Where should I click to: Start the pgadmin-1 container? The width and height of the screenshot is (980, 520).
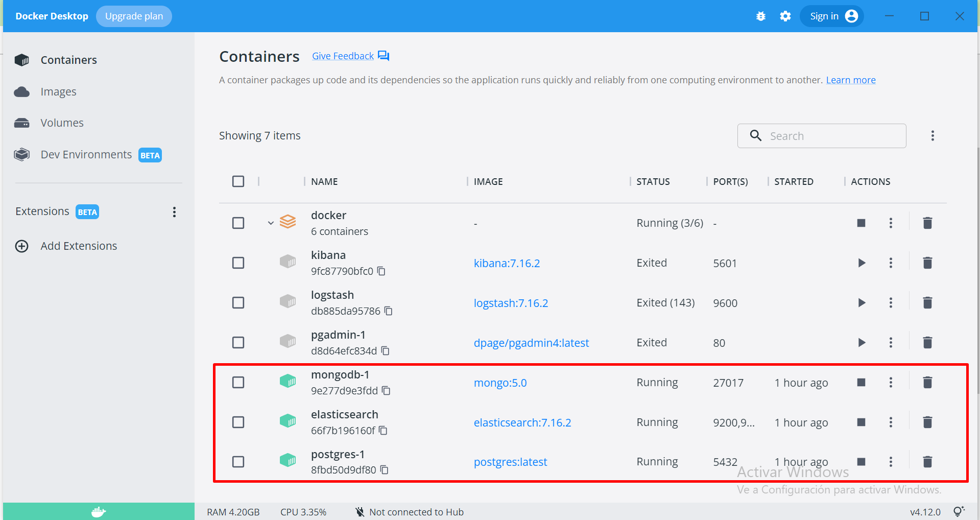(862, 342)
